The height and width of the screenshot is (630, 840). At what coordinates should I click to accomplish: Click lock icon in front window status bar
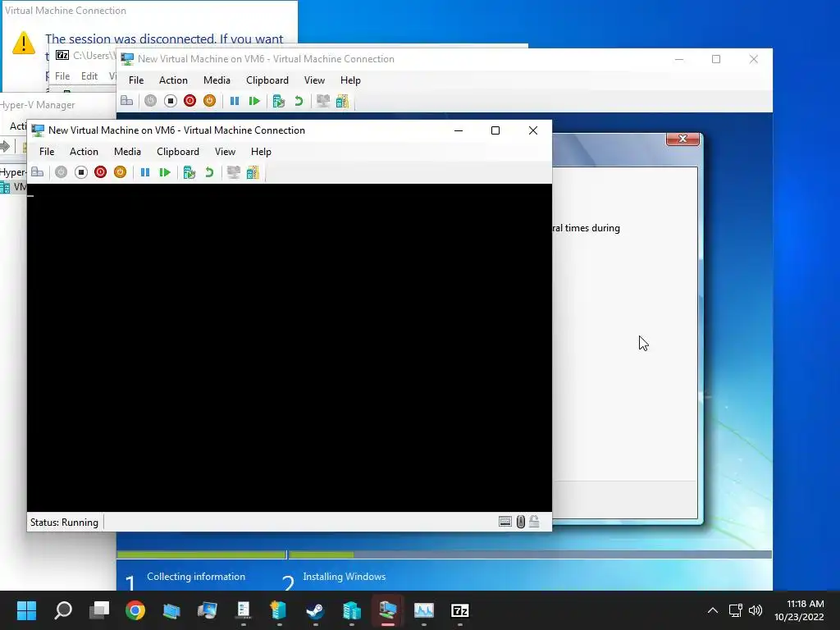(534, 521)
